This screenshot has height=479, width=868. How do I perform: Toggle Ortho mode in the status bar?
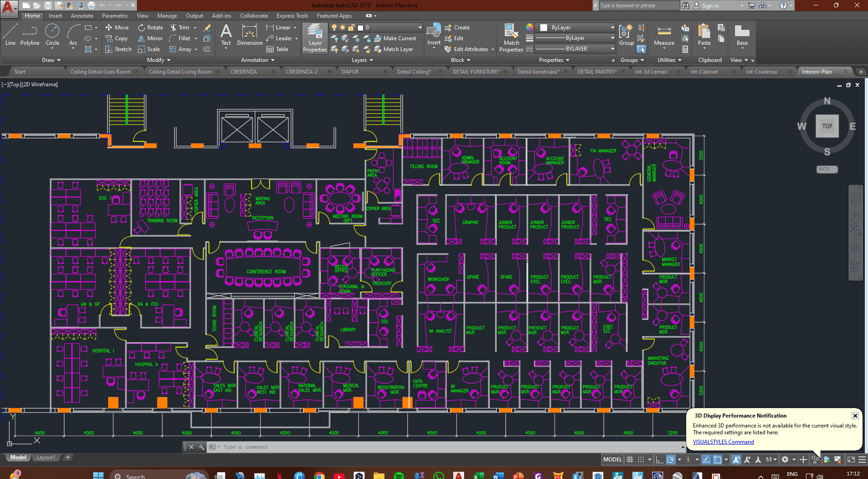click(x=659, y=460)
